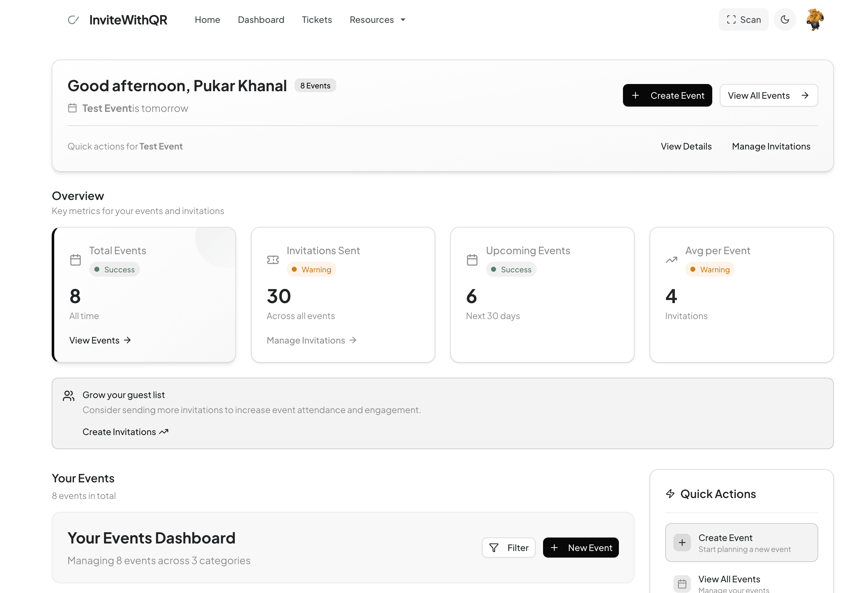Click the black Create Event button
868x593 pixels.
(x=667, y=95)
